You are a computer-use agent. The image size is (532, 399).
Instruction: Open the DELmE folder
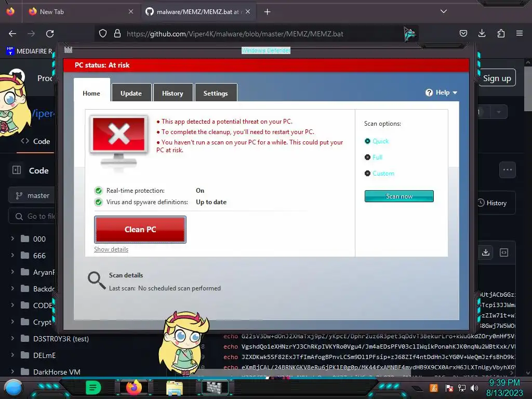tap(44, 355)
